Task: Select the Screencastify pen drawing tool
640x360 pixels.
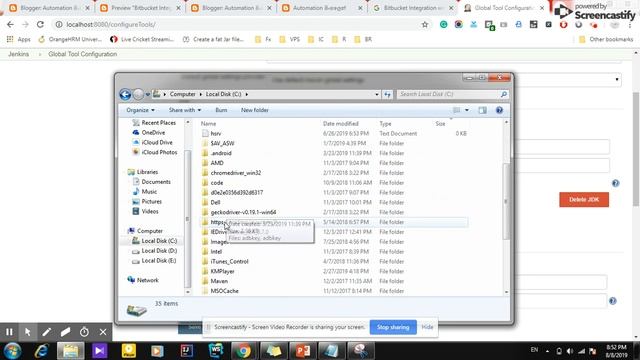Action: pos(47,332)
